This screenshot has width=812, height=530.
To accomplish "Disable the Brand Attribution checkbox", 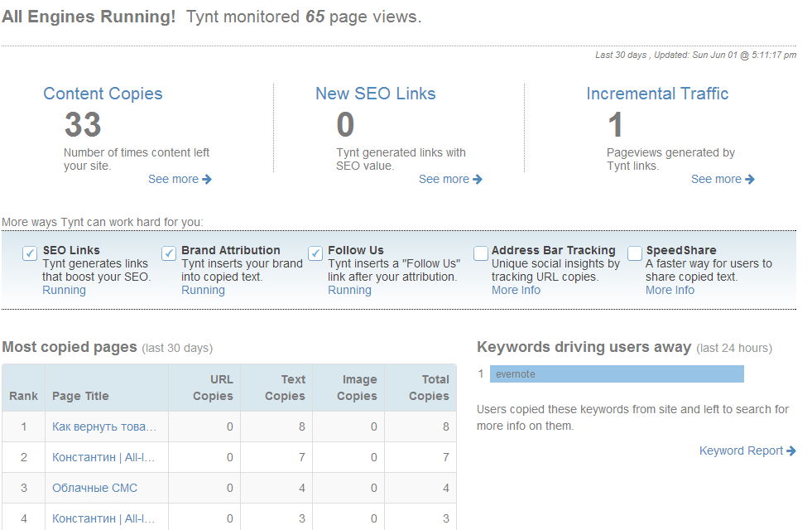I will pyautogui.click(x=169, y=253).
